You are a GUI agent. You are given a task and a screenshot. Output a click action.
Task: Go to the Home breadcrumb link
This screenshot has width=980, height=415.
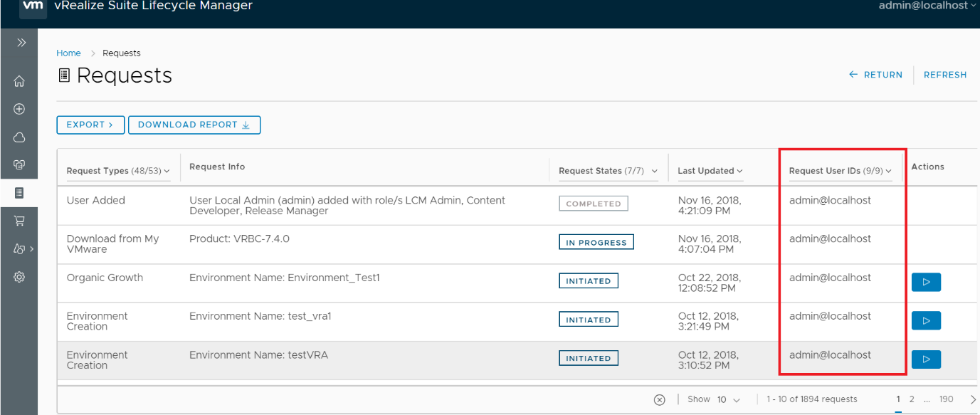pos(68,53)
